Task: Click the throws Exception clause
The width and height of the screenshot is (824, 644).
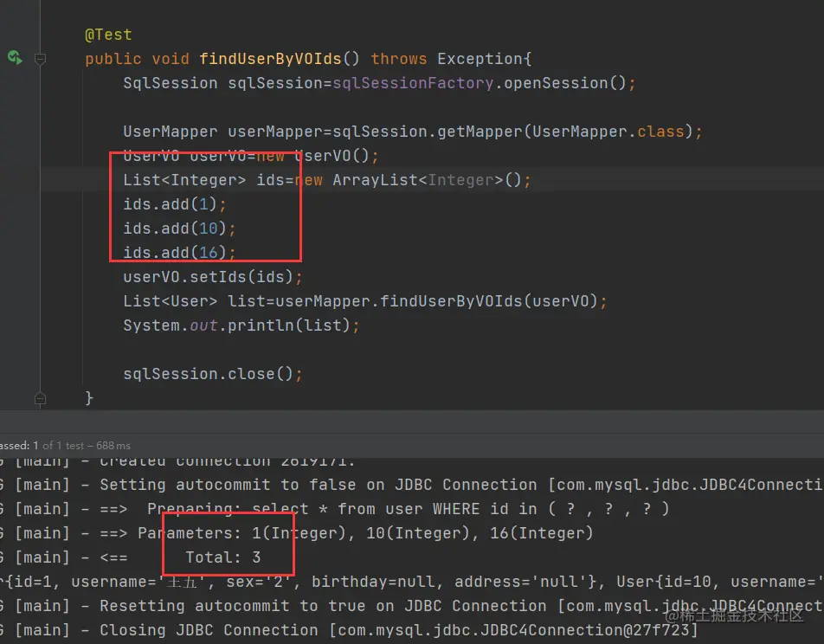Action: tap(451, 58)
